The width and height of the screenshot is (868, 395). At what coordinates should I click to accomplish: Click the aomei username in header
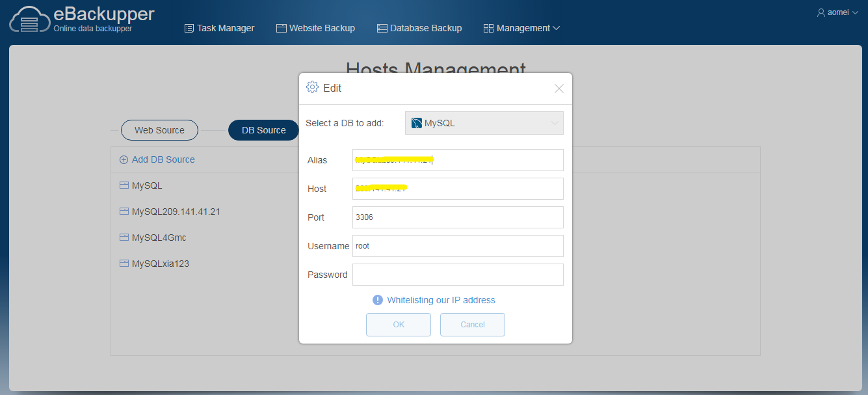coord(838,12)
